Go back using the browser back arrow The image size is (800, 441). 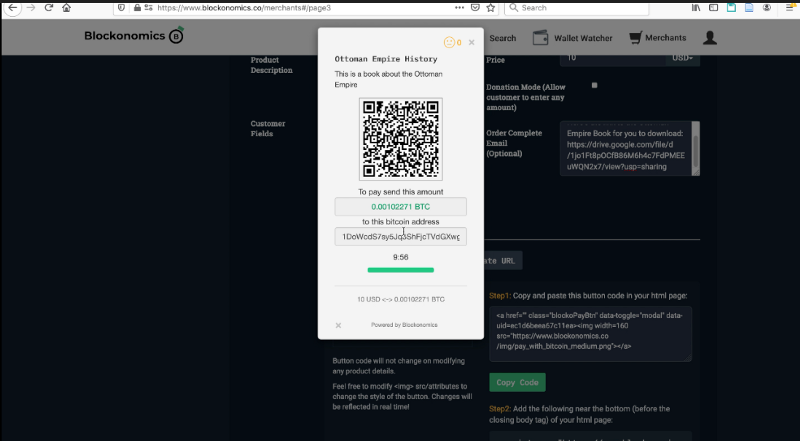click(x=12, y=8)
